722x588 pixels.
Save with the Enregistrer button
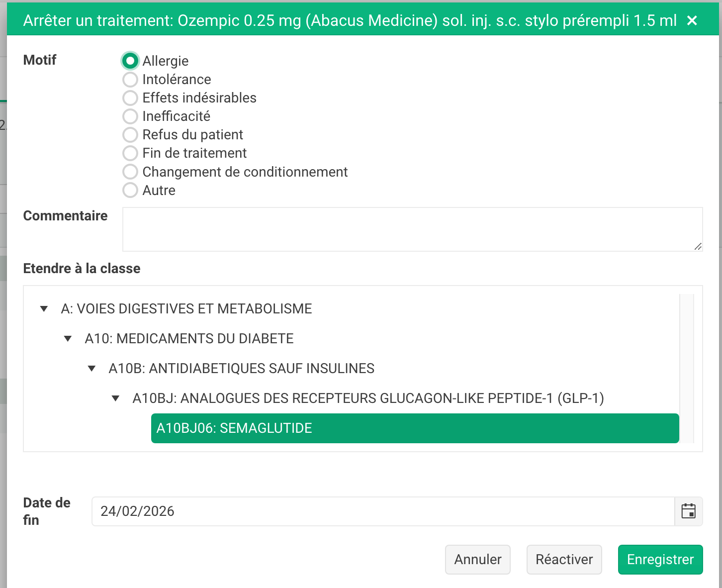pyautogui.click(x=660, y=560)
